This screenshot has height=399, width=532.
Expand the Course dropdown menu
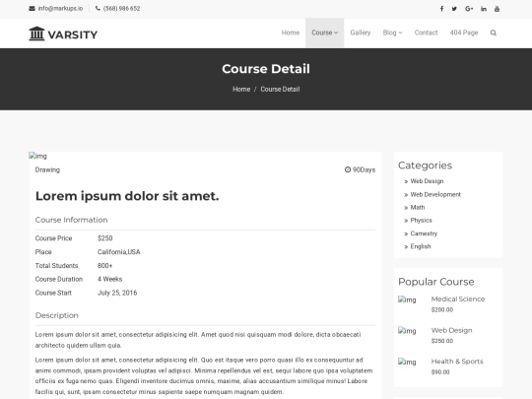(x=325, y=33)
